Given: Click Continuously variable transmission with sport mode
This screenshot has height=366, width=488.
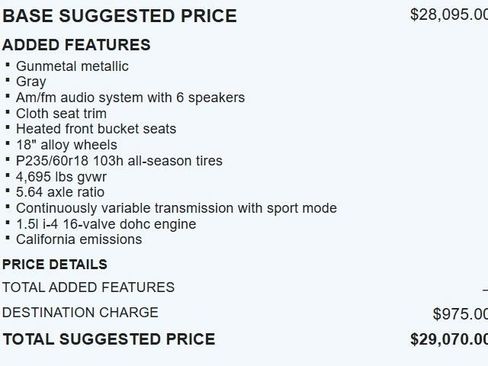Looking at the screenshot, I should click(x=176, y=208).
